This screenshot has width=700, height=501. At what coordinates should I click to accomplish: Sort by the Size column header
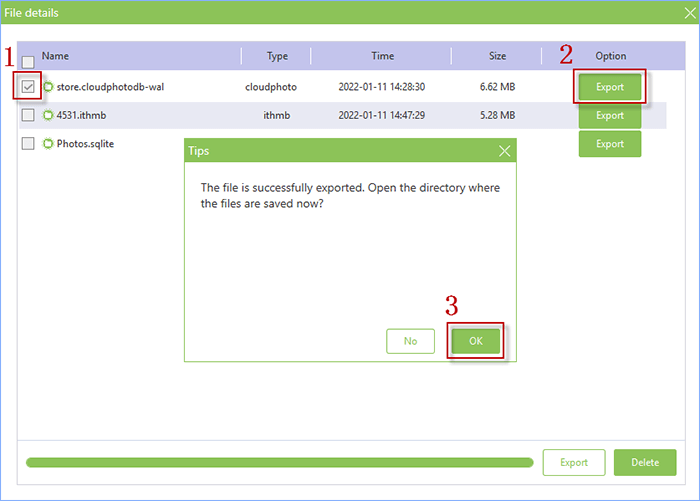coord(497,56)
